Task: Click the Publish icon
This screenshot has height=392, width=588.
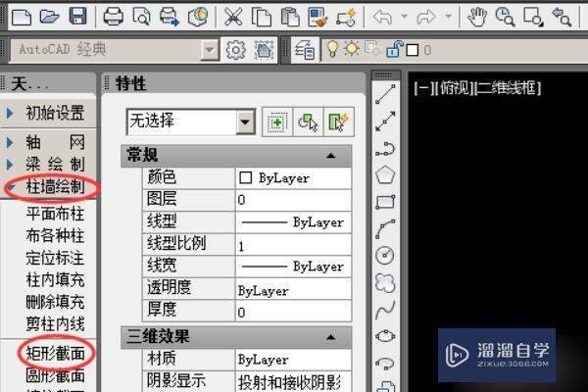Action: pyautogui.click(x=170, y=17)
